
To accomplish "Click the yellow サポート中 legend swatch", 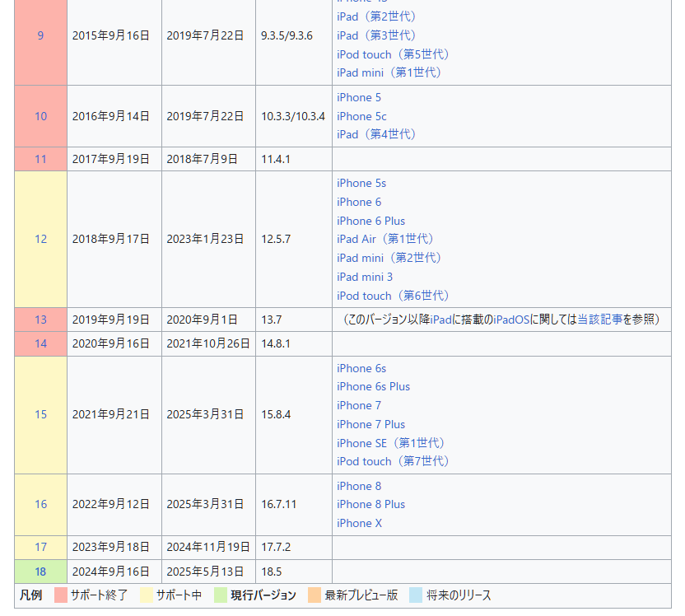I will point(147,595).
